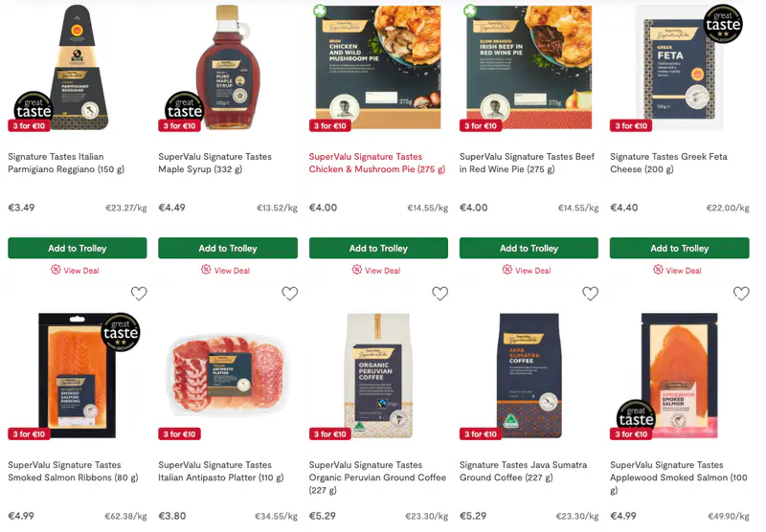This screenshot has height=532, width=766.
Task: Add Maple Syrup to trolley
Action: click(x=228, y=248)
